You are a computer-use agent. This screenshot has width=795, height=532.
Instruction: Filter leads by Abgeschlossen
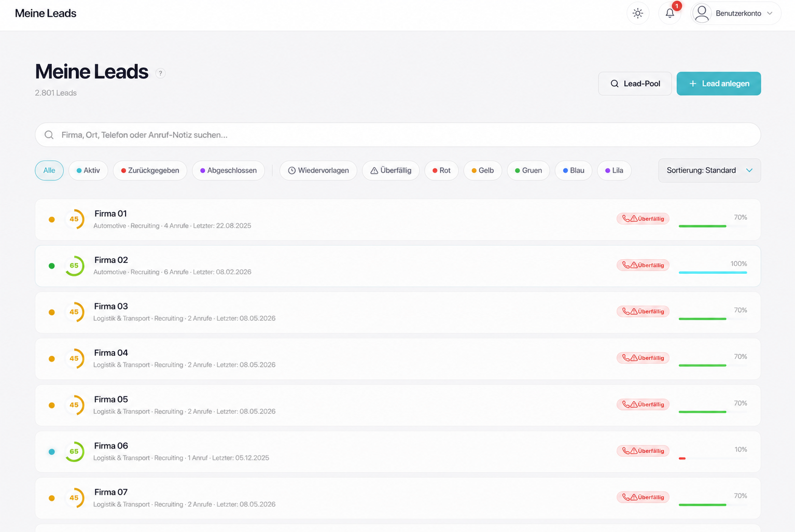coord(228,171)
